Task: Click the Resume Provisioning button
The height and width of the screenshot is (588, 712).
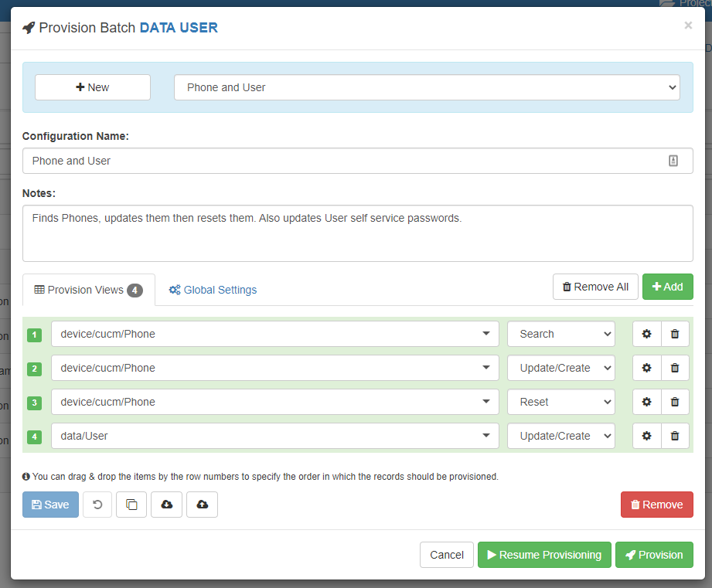Action: click(x=544, y=555)
